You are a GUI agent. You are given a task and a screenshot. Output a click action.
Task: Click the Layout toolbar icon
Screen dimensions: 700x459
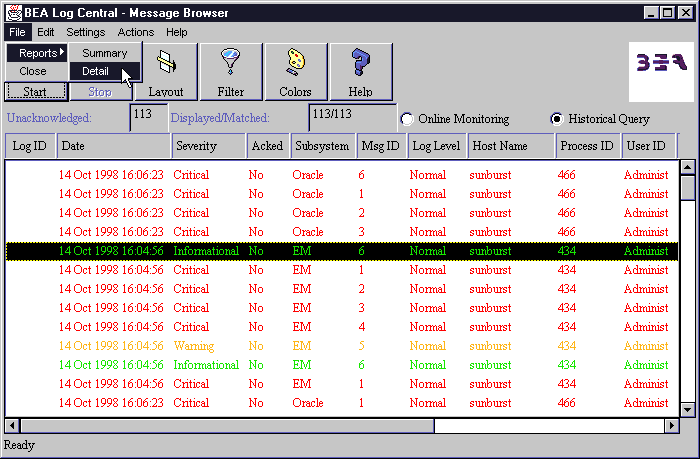166,71
